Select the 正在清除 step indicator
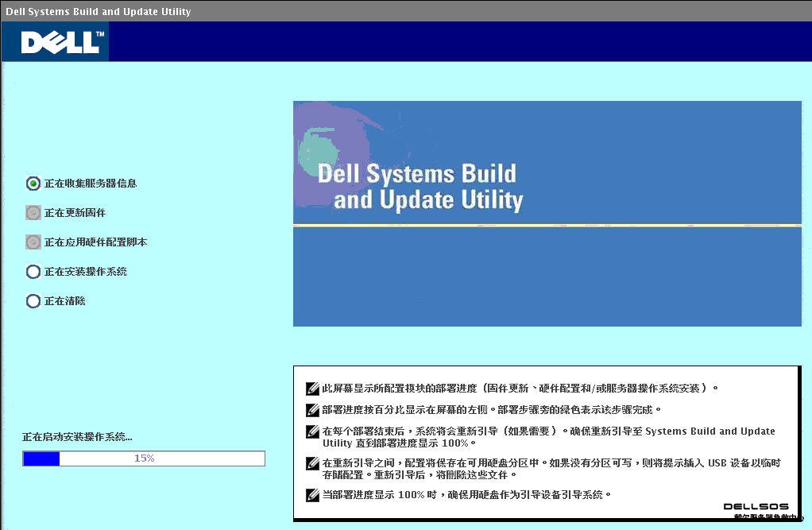The height and width of the screenshot is (530, 812). coord(33,301)
